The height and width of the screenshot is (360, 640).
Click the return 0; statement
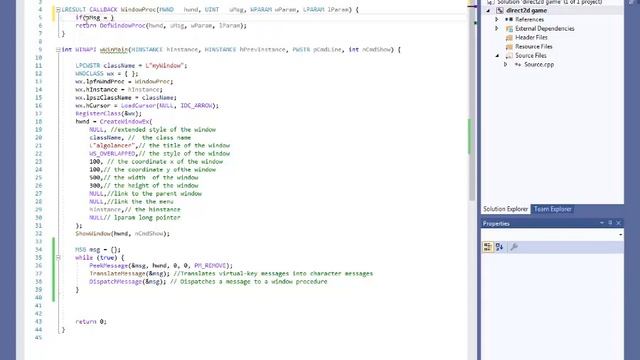point(91,322)
